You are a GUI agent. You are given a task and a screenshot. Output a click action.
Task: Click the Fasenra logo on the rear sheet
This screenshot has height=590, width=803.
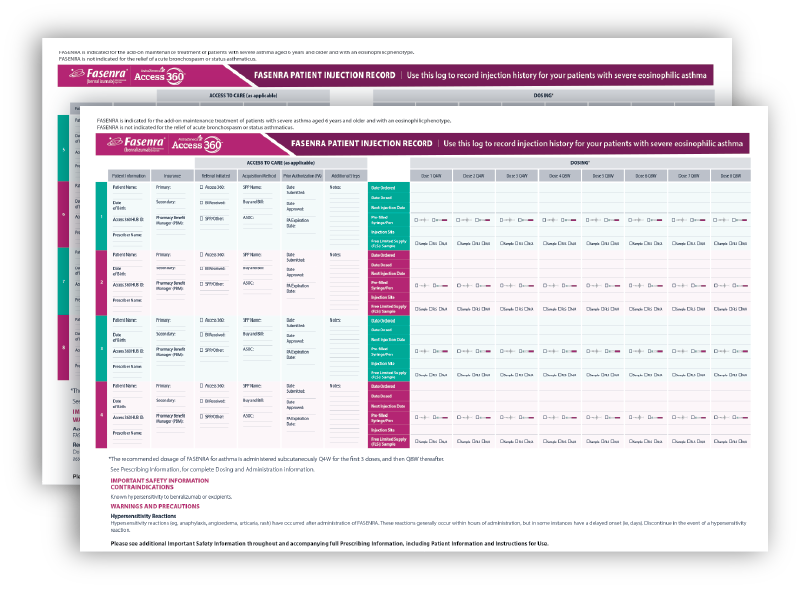point(98,75)
